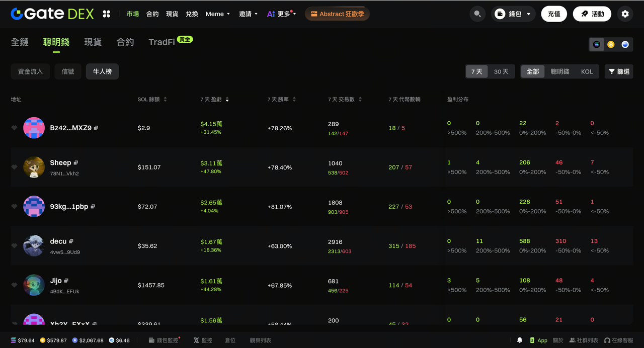644x348 pixels.
Task: Open the Meme dropdown menu
Action: click(217, 14)
